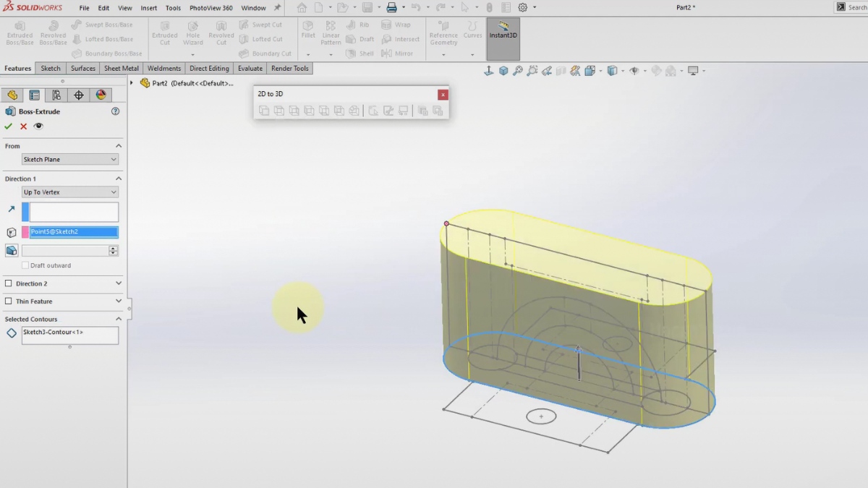Click the reverse direction arrow button
868x488 pixels.
[11, 209]
